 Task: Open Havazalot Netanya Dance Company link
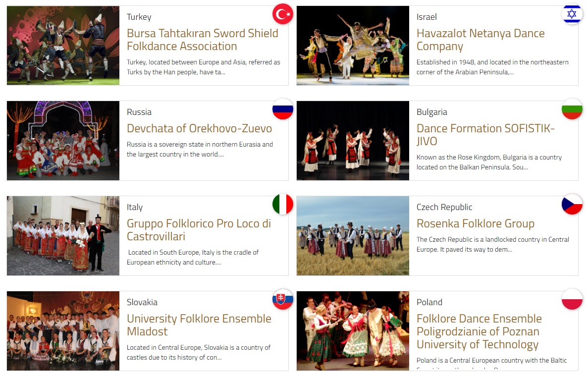481,40
